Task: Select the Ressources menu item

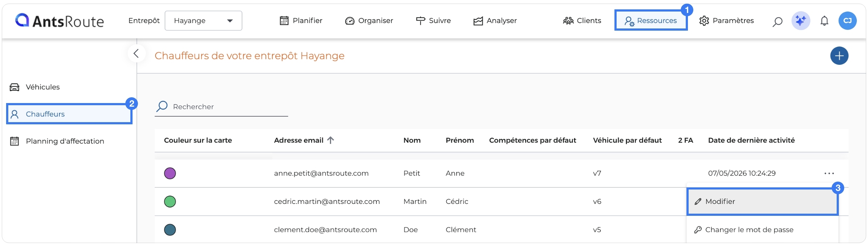Action: pyautogui.click(x=651, y=21)
